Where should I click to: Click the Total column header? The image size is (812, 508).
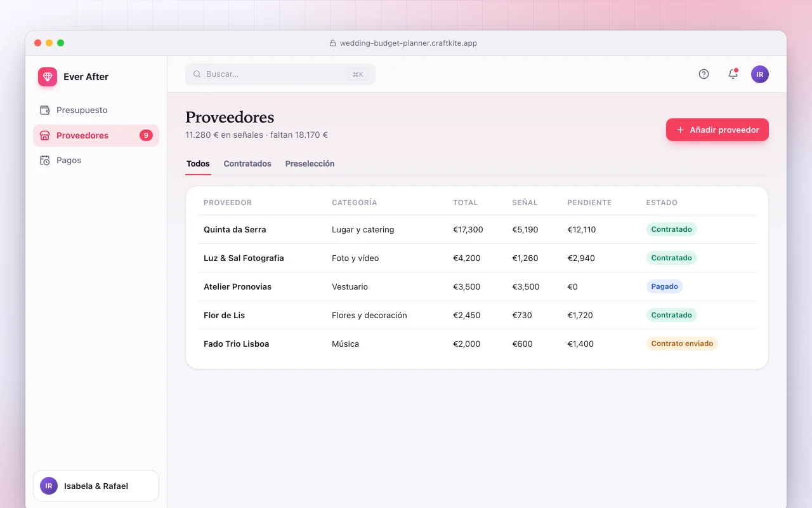(x=465, y=203)
